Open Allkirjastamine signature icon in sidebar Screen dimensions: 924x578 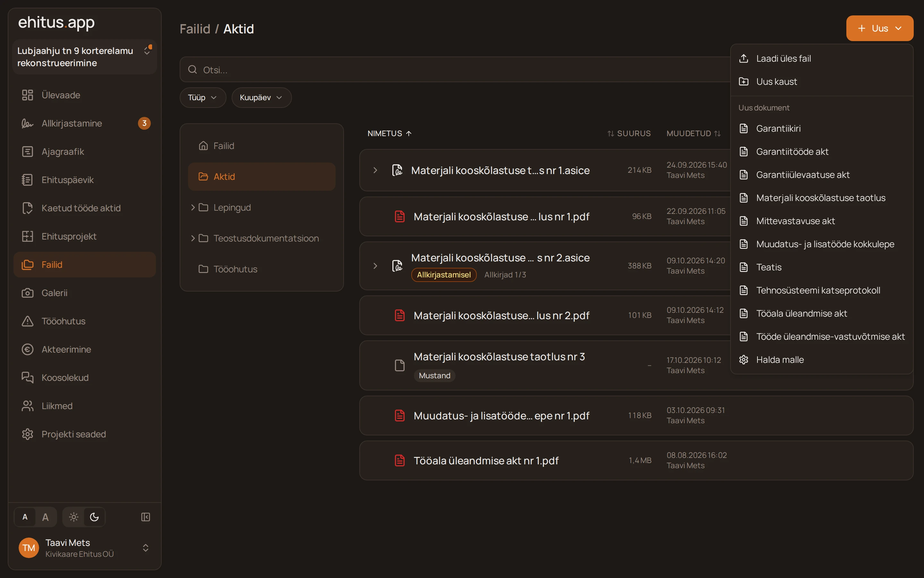[x=28, y=123]
